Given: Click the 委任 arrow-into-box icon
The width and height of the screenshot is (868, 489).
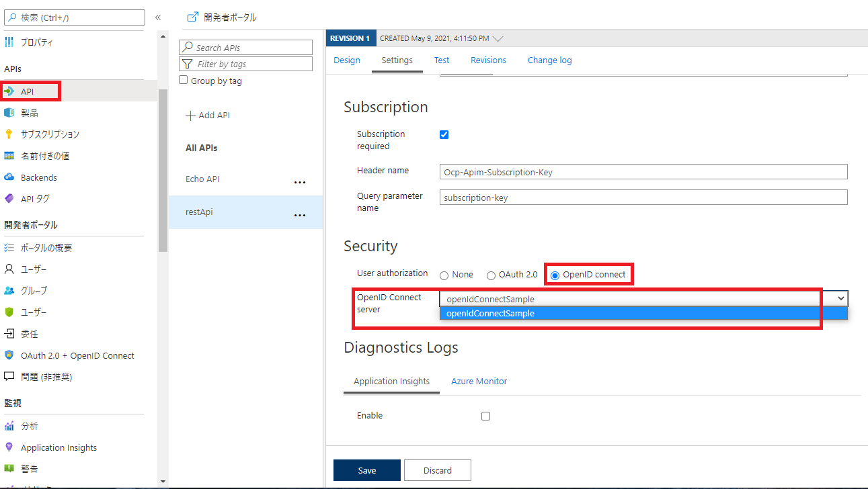Looking at the screenshot, I should [9, 334].
